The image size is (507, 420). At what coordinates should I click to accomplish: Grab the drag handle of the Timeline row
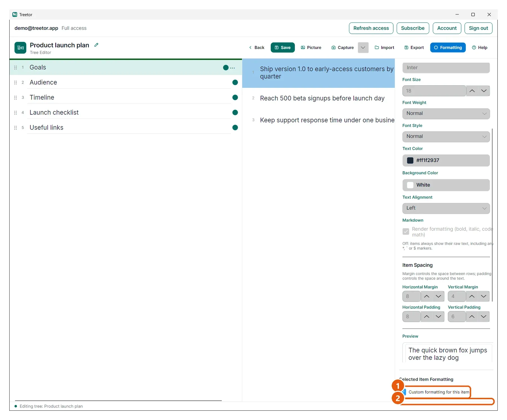coord(15,97)
